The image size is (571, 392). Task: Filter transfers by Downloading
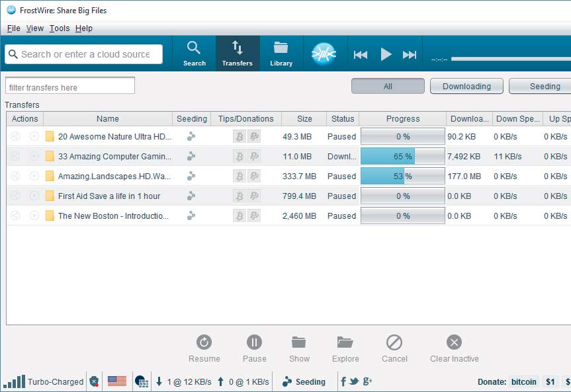[x=466, y=86]
